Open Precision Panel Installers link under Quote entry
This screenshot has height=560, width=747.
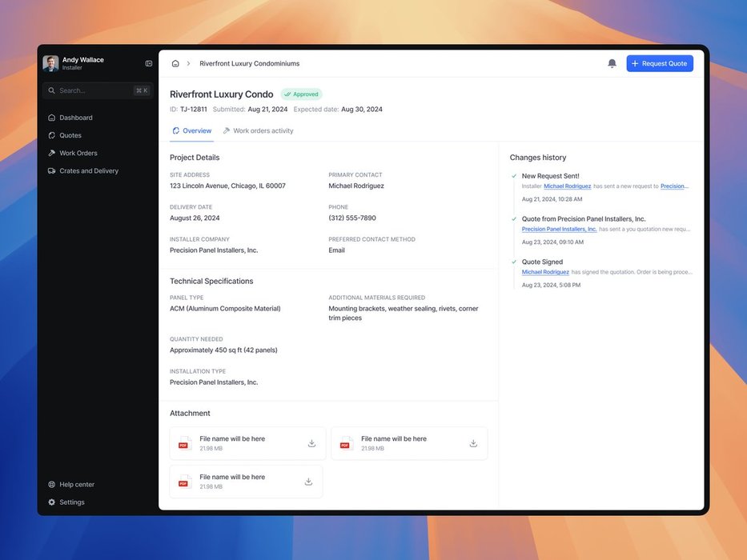(x=559, y=230)
